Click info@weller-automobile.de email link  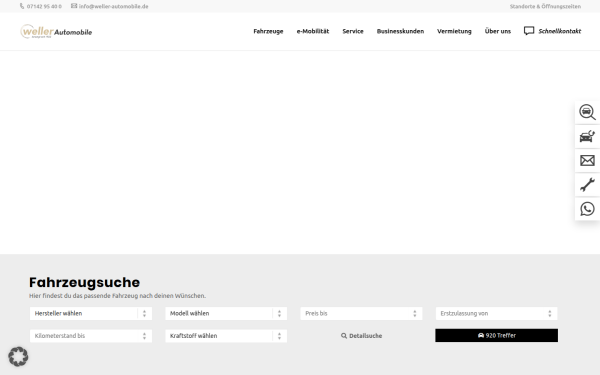point(113,7)
